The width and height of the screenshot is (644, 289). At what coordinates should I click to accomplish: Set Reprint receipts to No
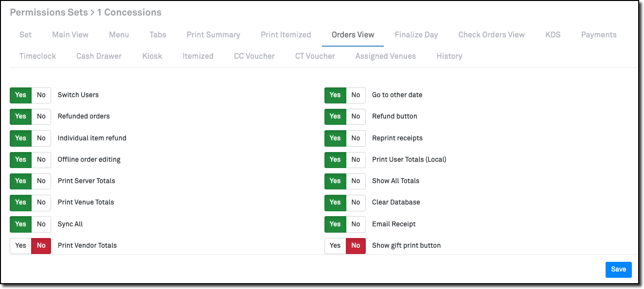[356, 138]
